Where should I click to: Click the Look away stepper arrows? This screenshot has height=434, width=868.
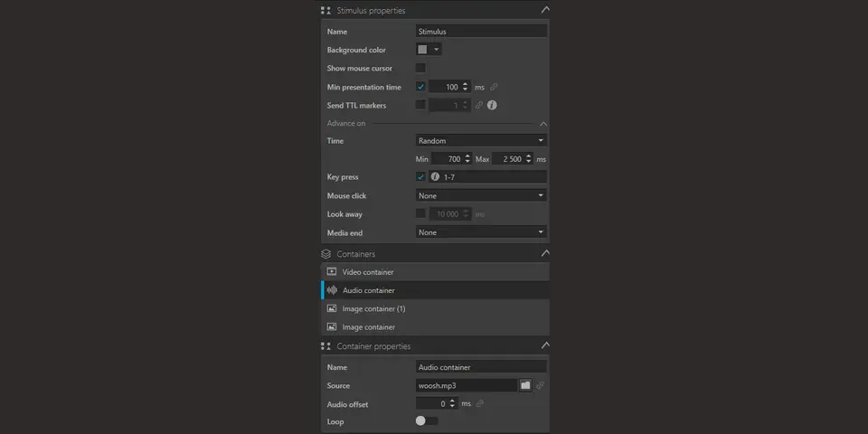pyautogui.click(x=467, y=213)
